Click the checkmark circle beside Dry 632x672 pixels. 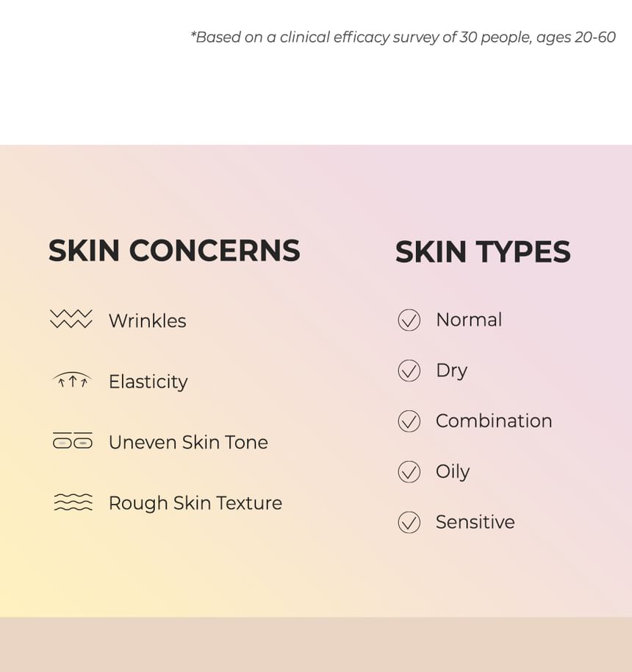409,371
